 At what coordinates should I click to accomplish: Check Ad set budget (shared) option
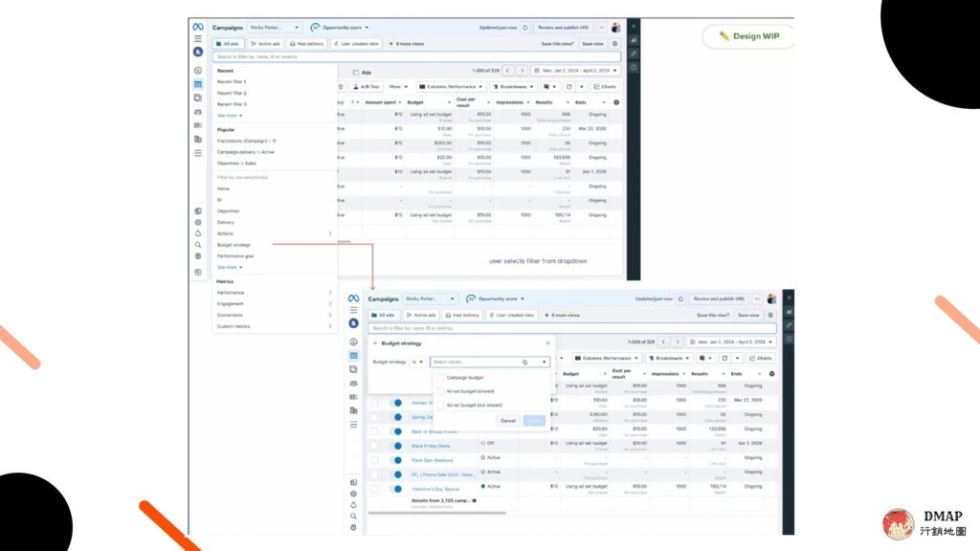[x=440, y=391]
